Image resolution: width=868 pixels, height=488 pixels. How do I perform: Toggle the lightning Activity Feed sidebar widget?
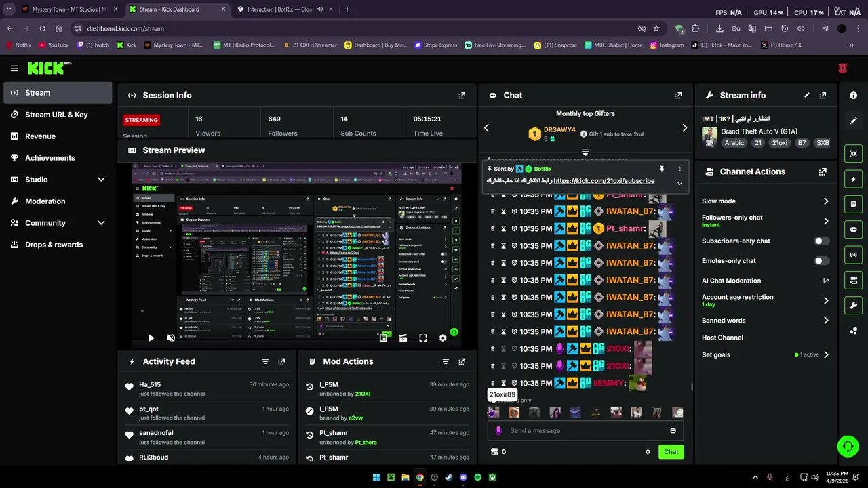pos(854,179)
